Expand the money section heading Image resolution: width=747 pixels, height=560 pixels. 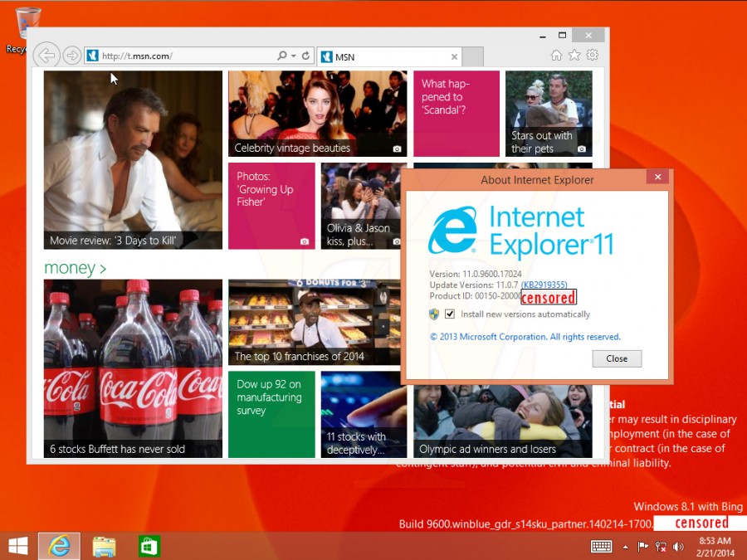pyautogui.click(x=75, y=268)
